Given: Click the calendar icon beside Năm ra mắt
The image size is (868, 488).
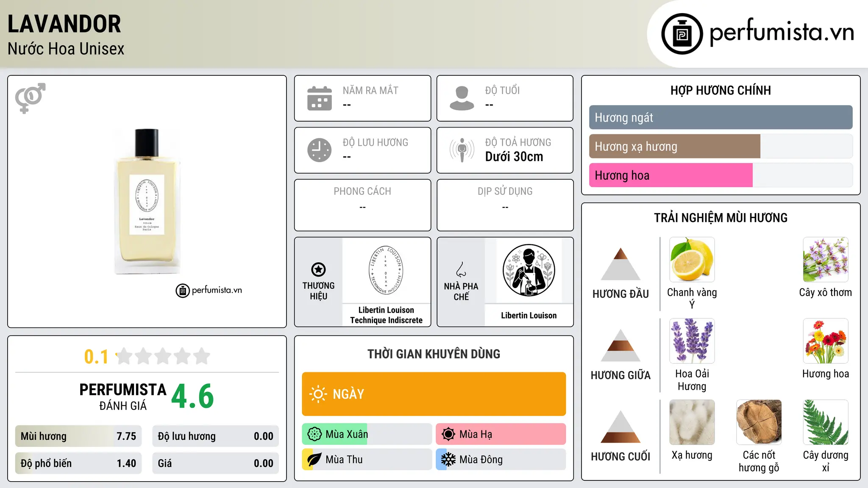Looking at the screenshot, I should tap(320, 98).
